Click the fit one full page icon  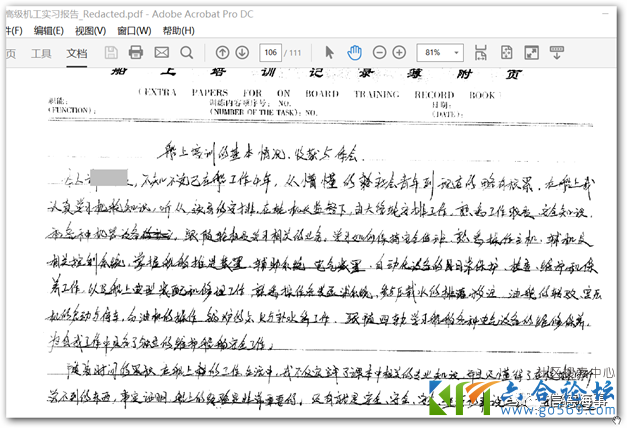click(507, 52)
